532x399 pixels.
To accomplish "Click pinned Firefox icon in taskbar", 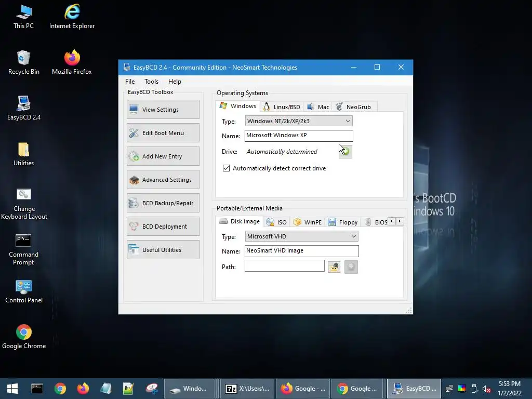I will click(x=83, y=389).
